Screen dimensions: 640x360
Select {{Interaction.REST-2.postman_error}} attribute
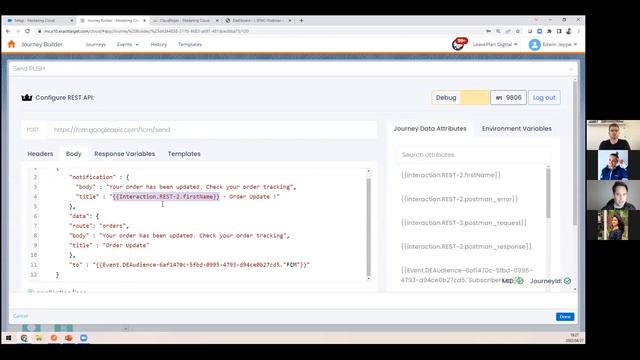pos(459,199)
